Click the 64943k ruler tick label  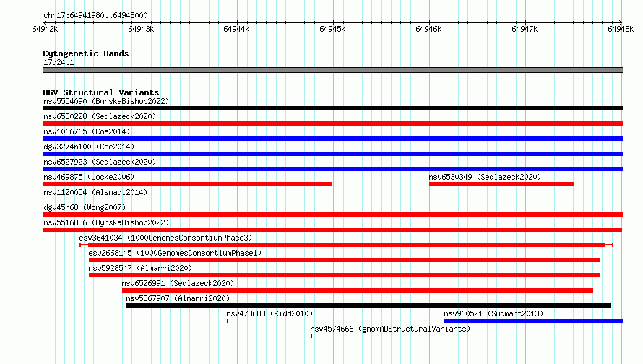coord(141,29)
